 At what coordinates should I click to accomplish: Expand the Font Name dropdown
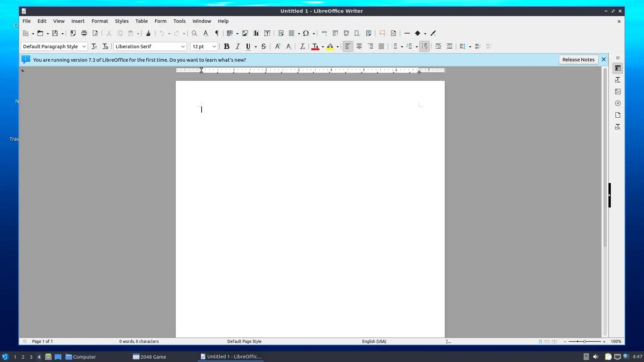(183, 47)
